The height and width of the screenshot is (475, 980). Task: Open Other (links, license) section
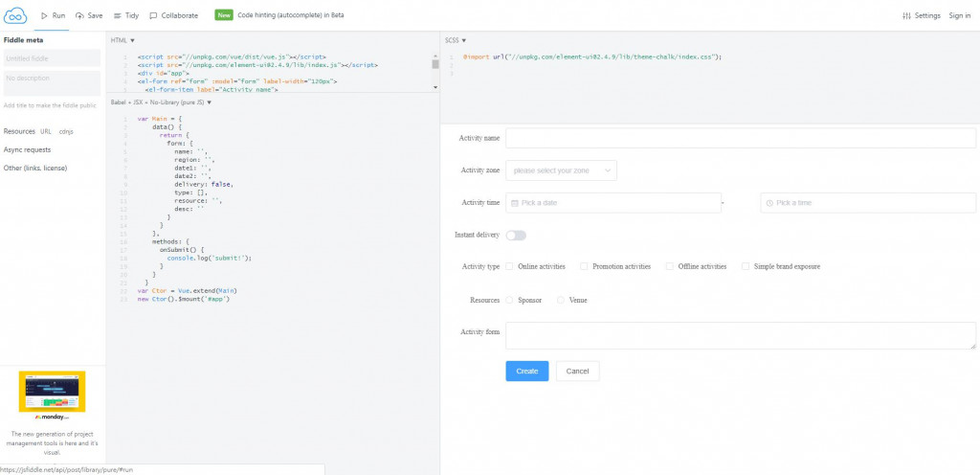click(35, 169)
